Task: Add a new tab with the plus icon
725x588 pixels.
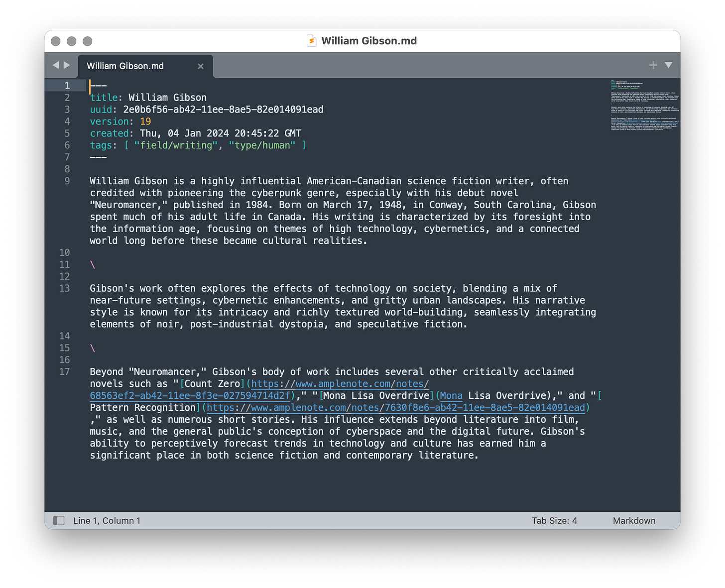Action: pyautogui.click(x=653, y=65)
